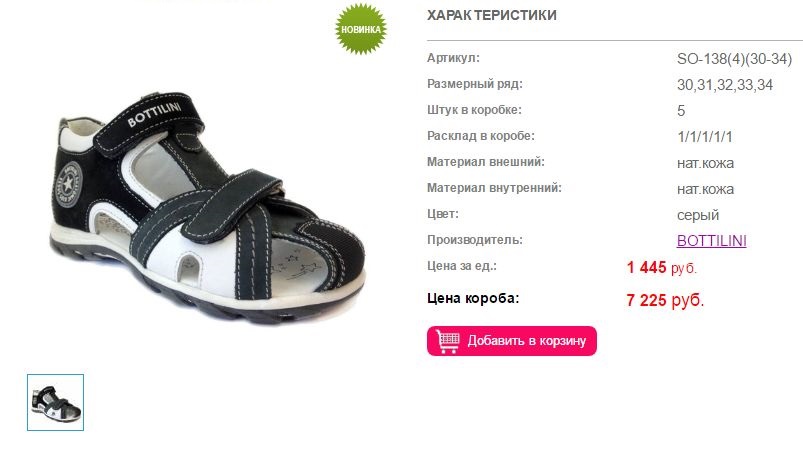Click the unit price 1 445 руб.

(662, 267)
